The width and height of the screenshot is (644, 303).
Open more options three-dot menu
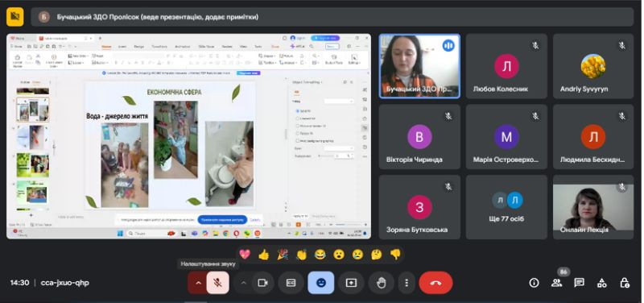407,283
